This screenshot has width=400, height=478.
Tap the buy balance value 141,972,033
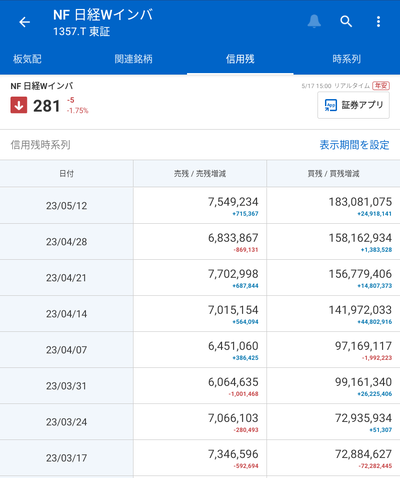pos(360,310)
